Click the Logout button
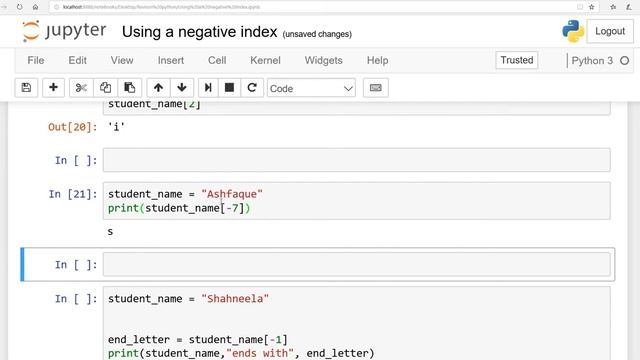 tap(610, 31)
